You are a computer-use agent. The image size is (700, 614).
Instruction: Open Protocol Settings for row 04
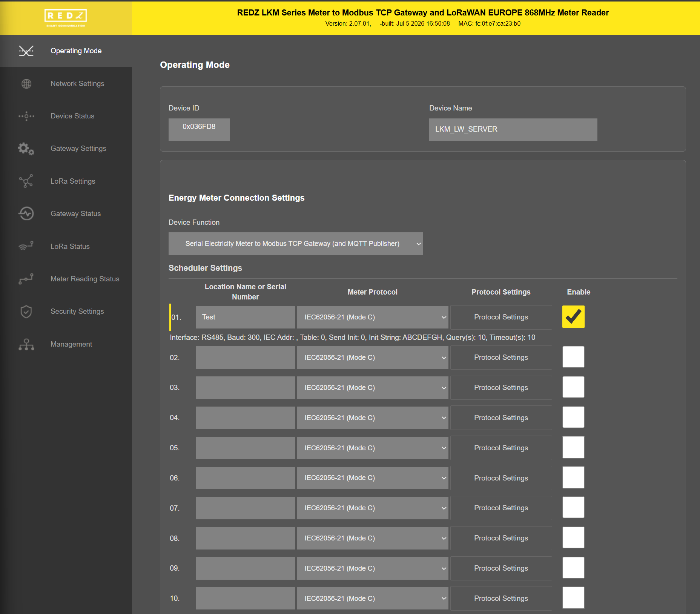click(501, 418)
